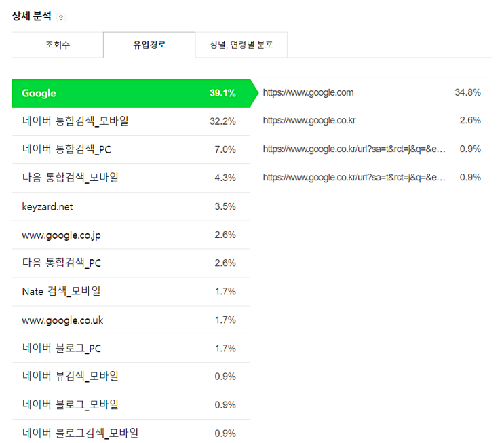Select the 네이버 통합검색_PC row
The height and width of the screenshot is (443, 504).
[x=131, y=149]
